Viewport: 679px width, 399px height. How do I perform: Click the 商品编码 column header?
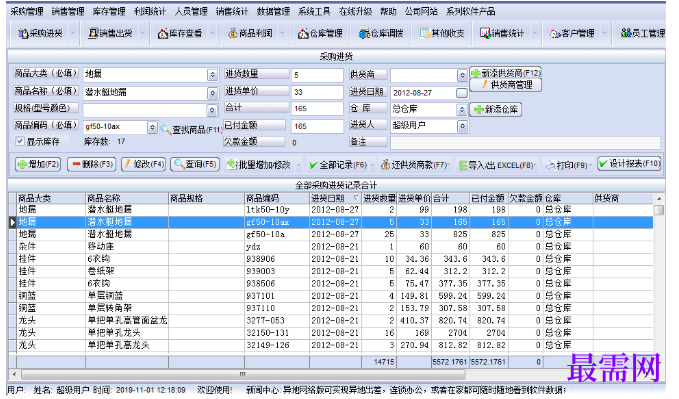(x=277, y=198)
